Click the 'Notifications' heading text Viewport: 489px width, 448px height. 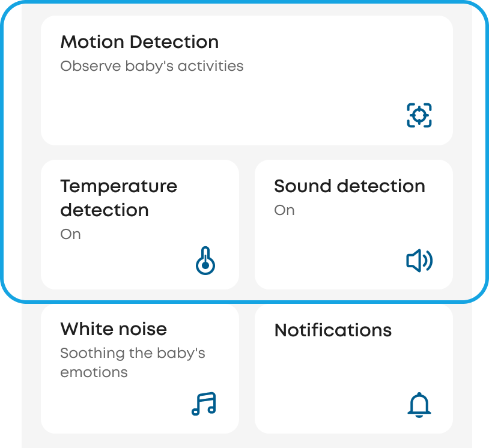coord(333,330)
